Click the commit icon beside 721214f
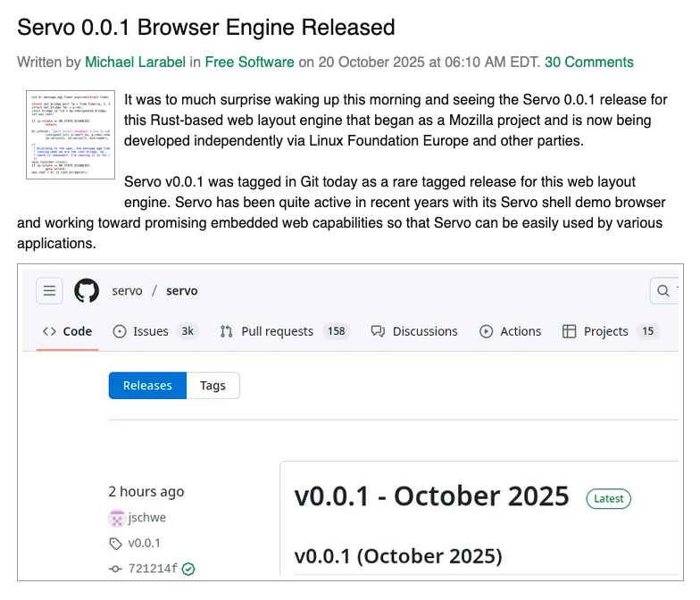The width and height of the screenshot is (700, 600). click(116, 569)
